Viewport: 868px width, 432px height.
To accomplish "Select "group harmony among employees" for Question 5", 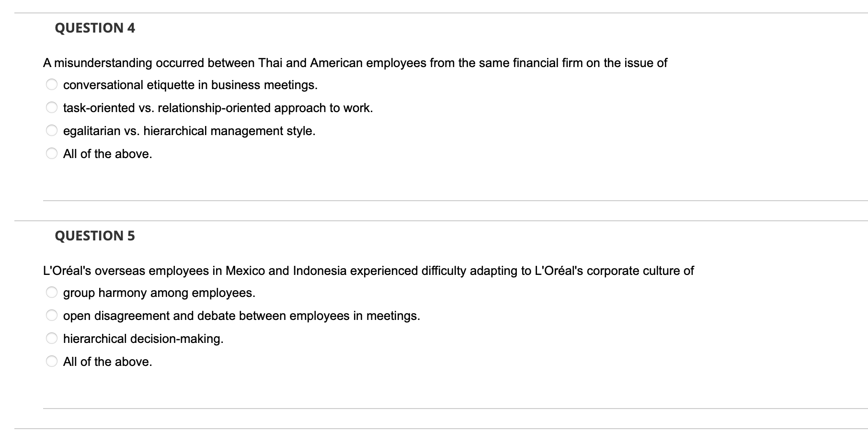I will [x=51, y=292].
